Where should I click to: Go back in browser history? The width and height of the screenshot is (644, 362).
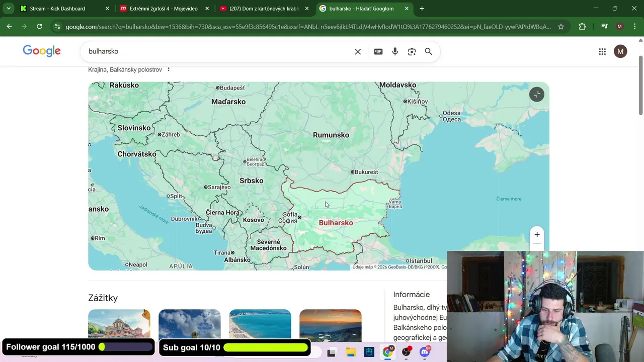click(x=9, y=27)
